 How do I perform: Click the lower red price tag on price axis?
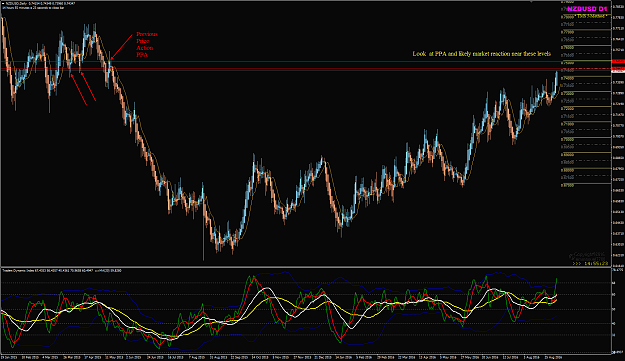(x=618, y=69)
